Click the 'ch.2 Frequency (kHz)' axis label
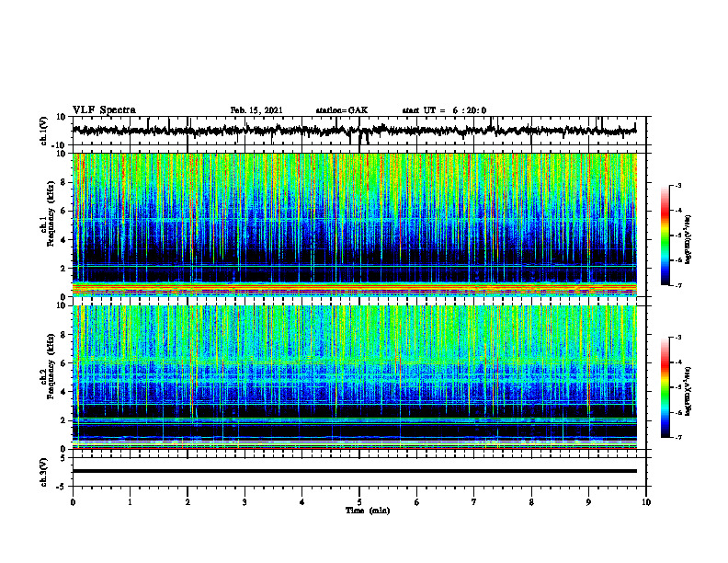Viewport: 728px width, 563px height. (x=48, y=366)
